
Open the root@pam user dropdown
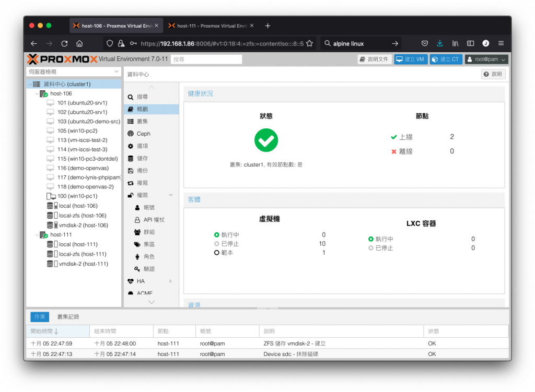pyautogui.click(x=486, y=60)
